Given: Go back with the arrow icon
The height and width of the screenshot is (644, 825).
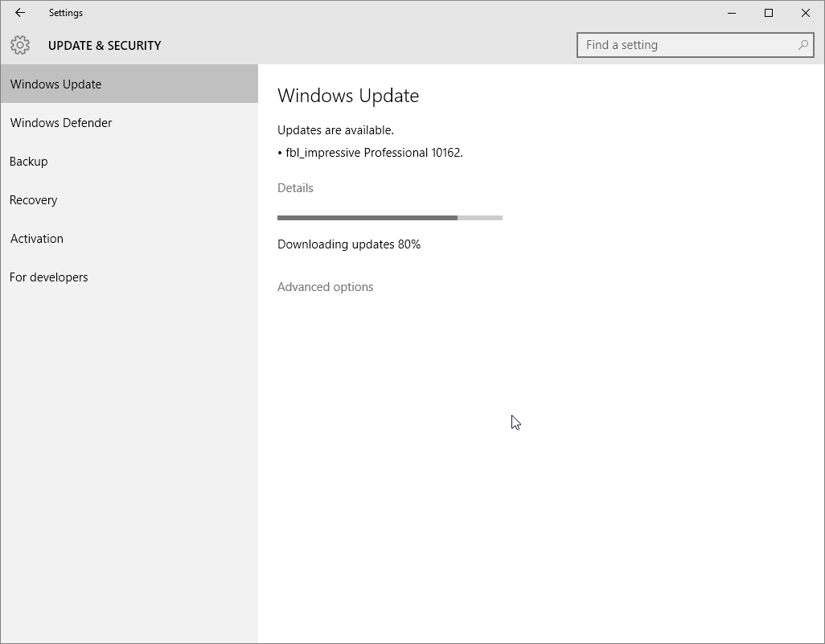Looking at the screenshot, I should pos(20,13).
